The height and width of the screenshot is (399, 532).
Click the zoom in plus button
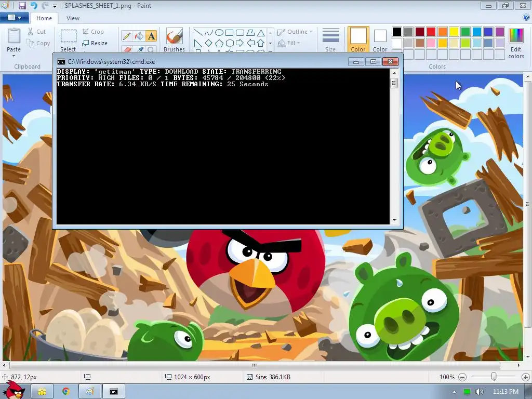coord(526,377)
